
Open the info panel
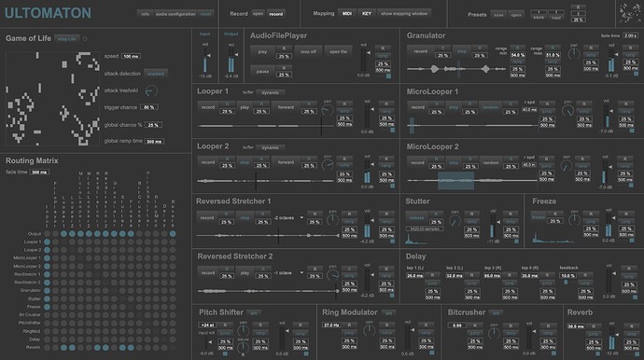[146, 14]
